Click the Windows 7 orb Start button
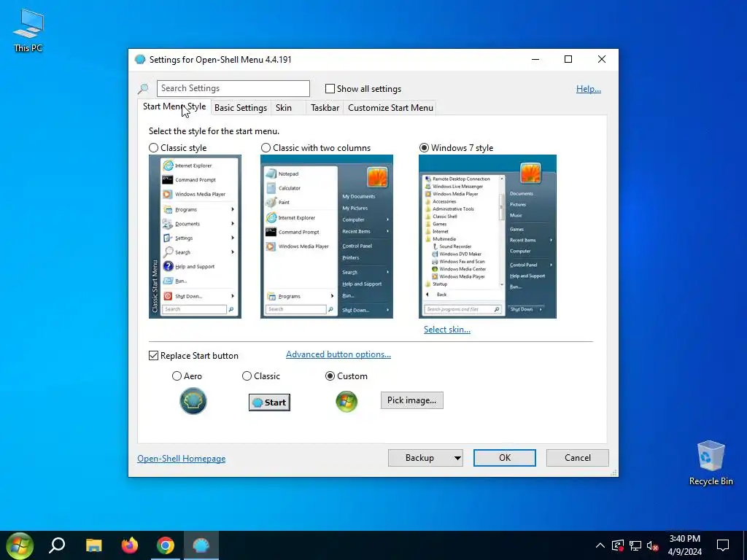 click(20, 545)
